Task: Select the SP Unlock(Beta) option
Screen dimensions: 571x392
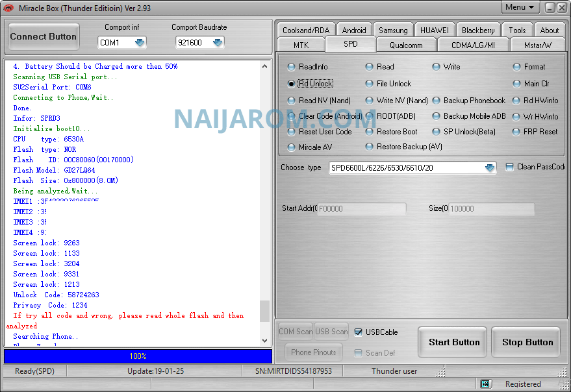Action: pos(464,132)
